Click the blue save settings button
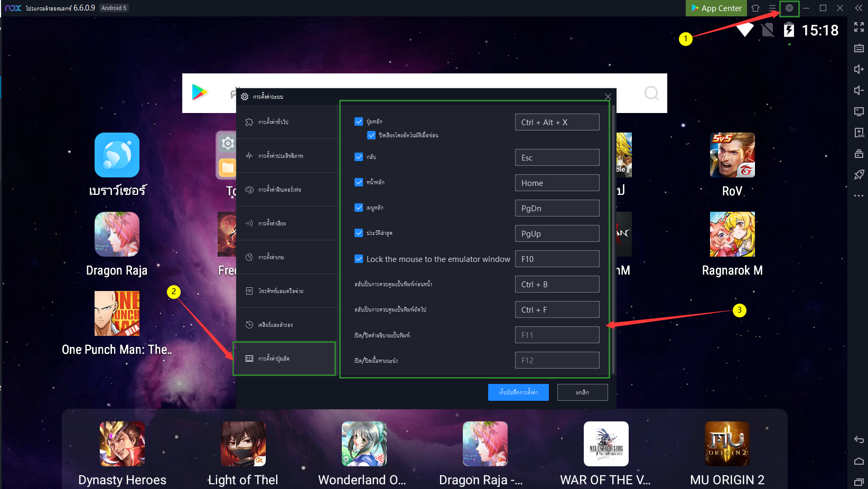The image size is (868, 489). click(518, 392)
